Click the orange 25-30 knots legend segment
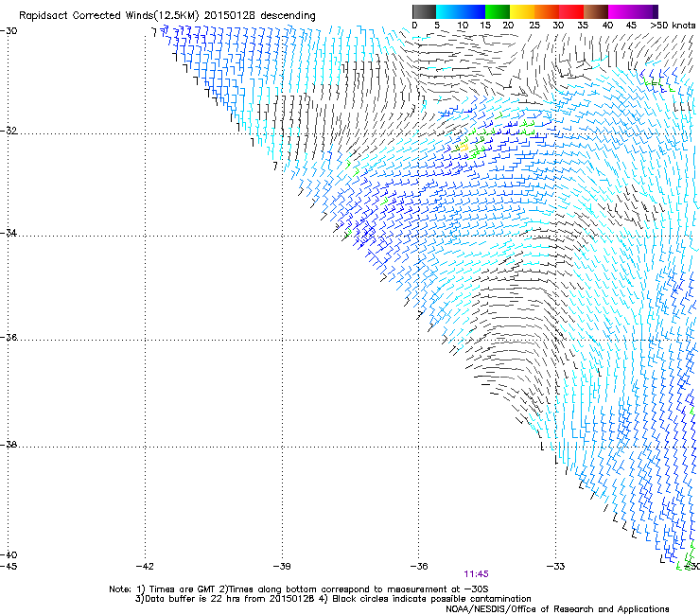This screenshot has width=700, height=615. coord(547,11)
